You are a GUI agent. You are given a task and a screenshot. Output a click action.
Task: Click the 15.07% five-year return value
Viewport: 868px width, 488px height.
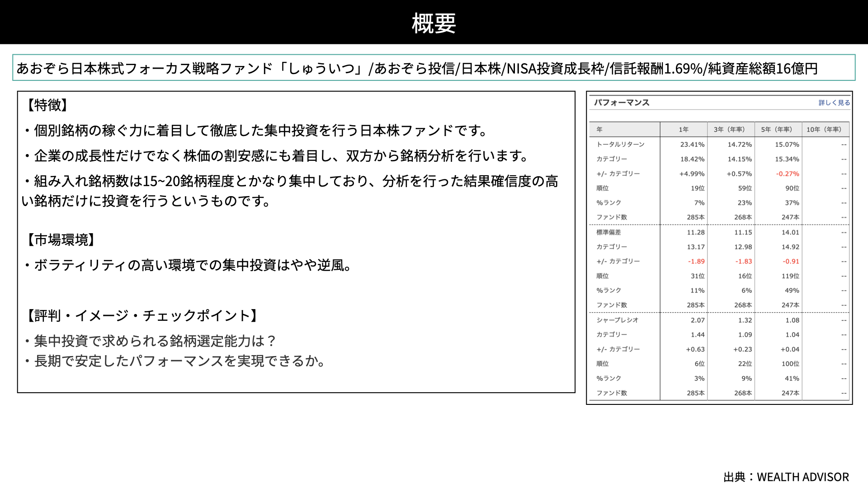(787, 145)
